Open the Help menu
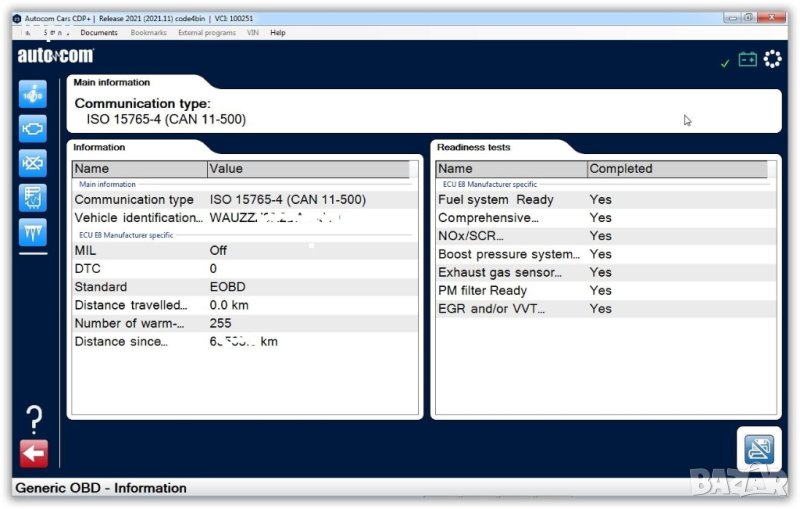Screen dimensions: 800x509 [x=278, y=33]
